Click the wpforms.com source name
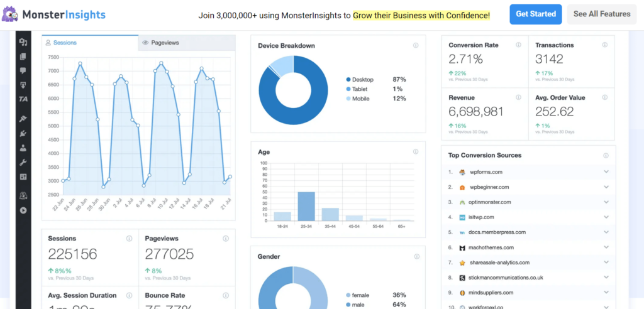Image resolution: width=644 pixels, height=309 pixels. pyautogui.click(x=486, y=172)
